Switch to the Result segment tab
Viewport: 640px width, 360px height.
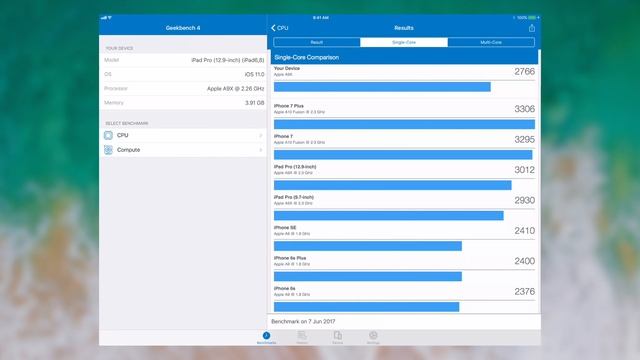point(317,42)
